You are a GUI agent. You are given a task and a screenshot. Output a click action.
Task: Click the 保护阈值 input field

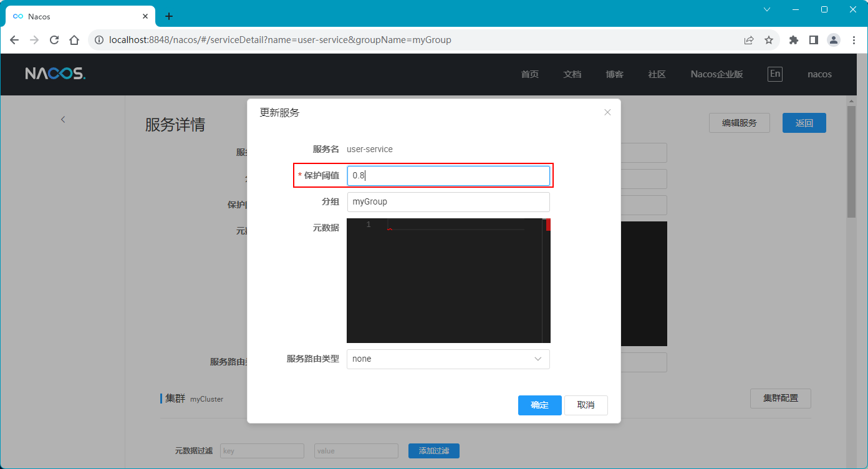pos(448,176)
